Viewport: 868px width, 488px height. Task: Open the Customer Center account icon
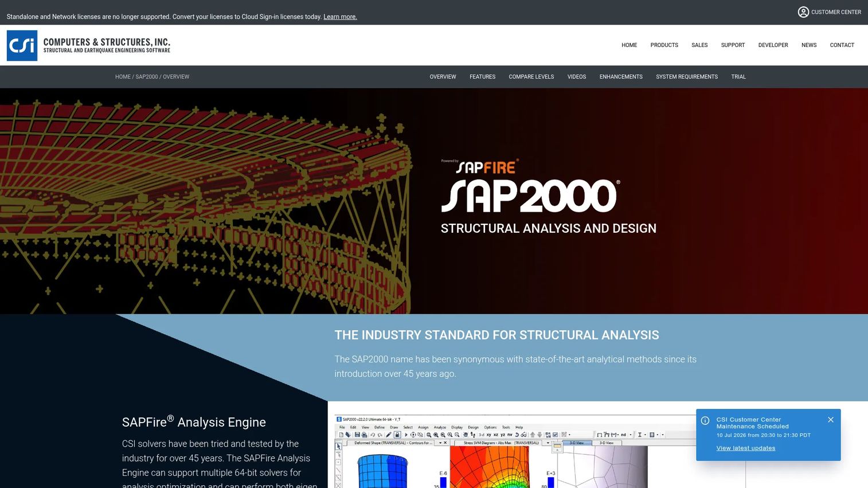point(803,12)
